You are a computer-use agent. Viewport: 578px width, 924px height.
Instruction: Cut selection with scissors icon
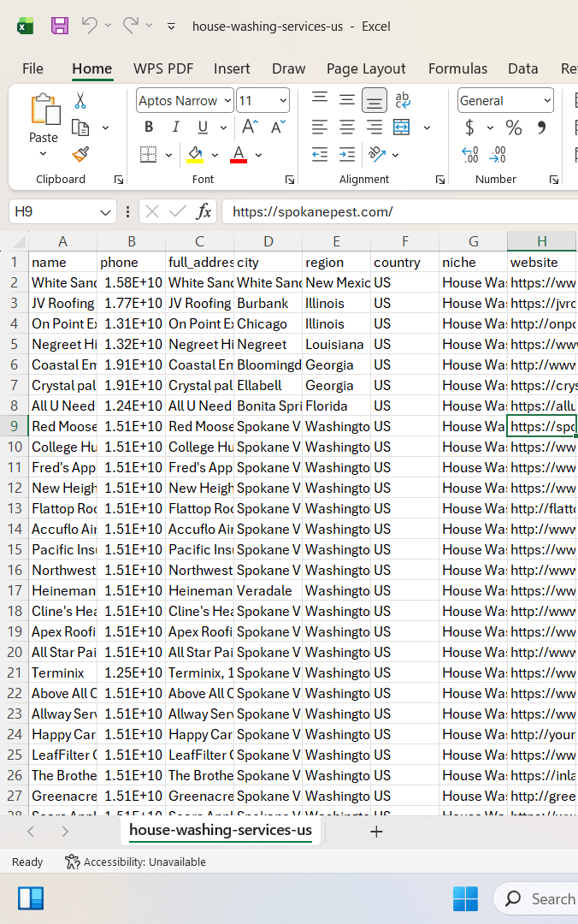point(80,101)
